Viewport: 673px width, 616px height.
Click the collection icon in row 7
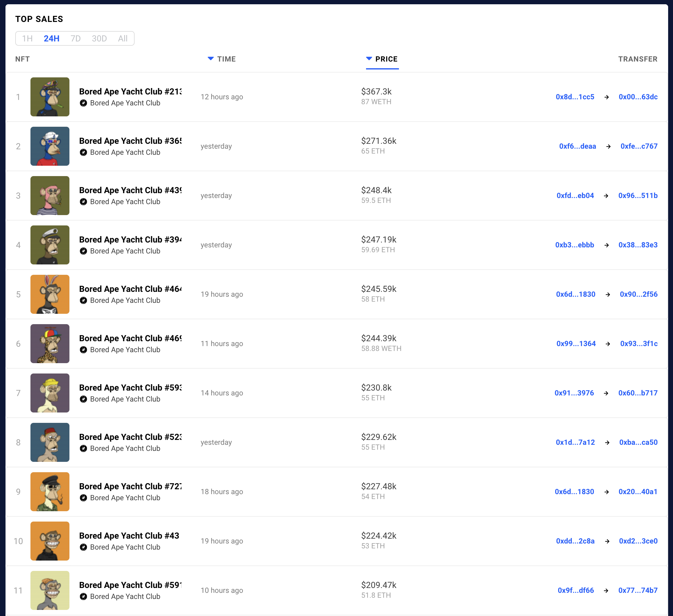click(83, 399)
